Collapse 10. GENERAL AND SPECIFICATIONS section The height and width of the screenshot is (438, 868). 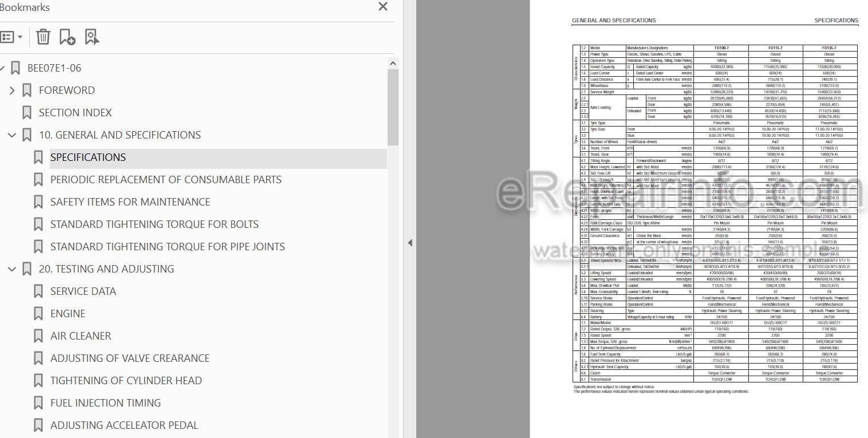(12, 135)
